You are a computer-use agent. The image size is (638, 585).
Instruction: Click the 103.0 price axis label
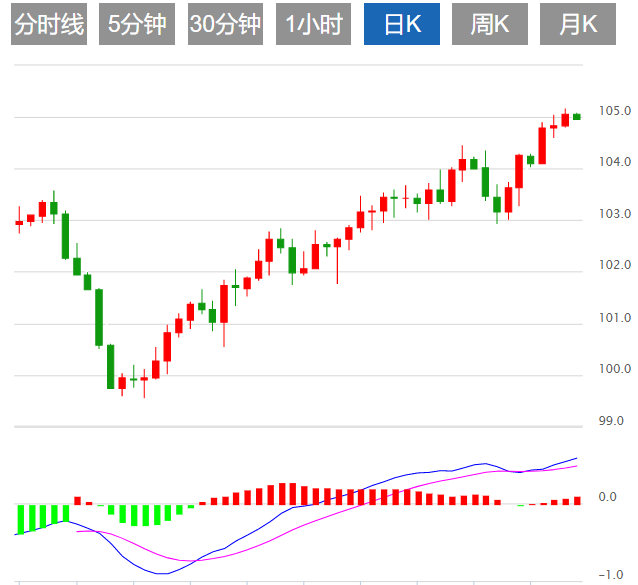click(x=615, y=214)
